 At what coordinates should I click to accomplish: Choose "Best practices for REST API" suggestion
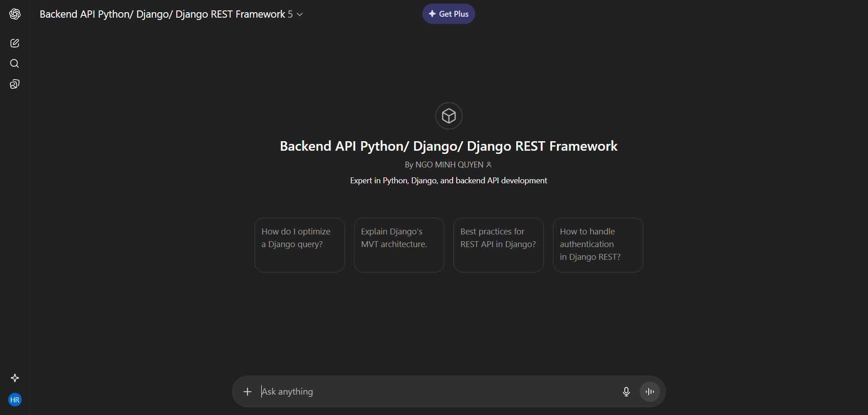[x=498, y=245]
